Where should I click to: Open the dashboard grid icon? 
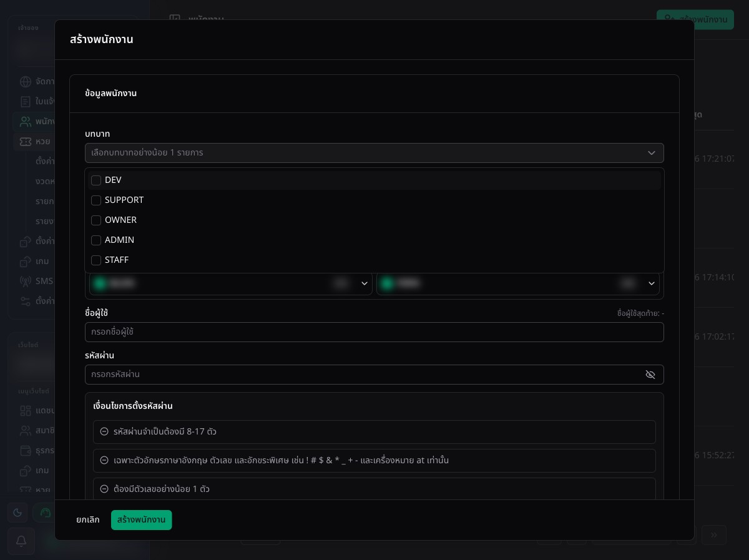click(26, 411)
